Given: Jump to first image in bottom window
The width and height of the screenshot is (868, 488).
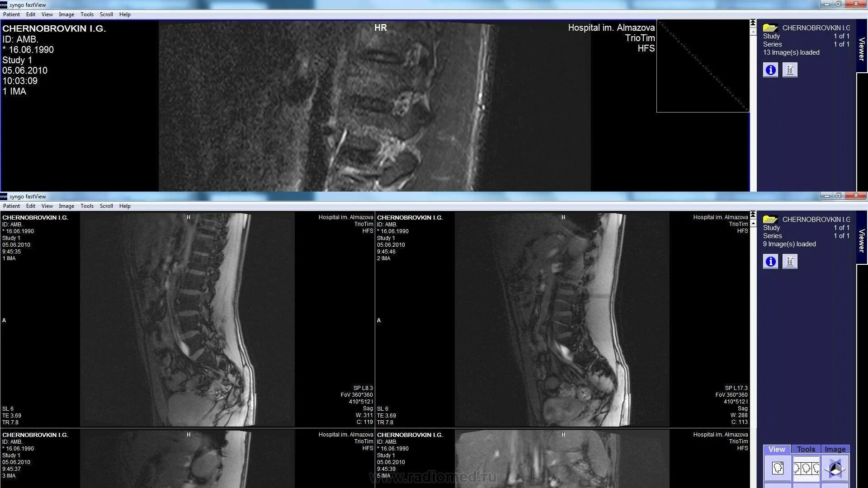Looking at the screenshot, I should pyautogui.click(x=753, y=214).
